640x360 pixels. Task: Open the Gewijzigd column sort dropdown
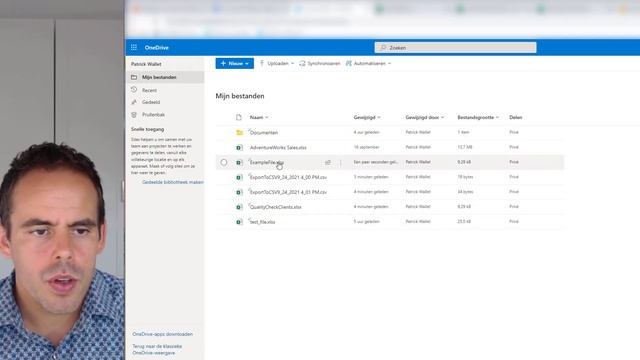pos(379,118)
